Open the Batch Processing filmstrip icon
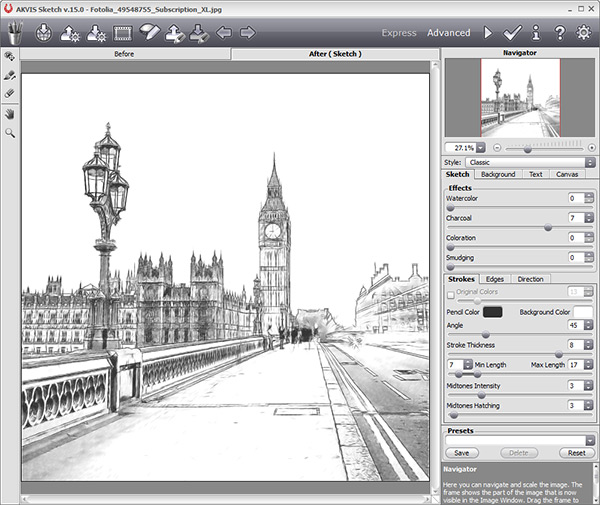 click(122, 33)
